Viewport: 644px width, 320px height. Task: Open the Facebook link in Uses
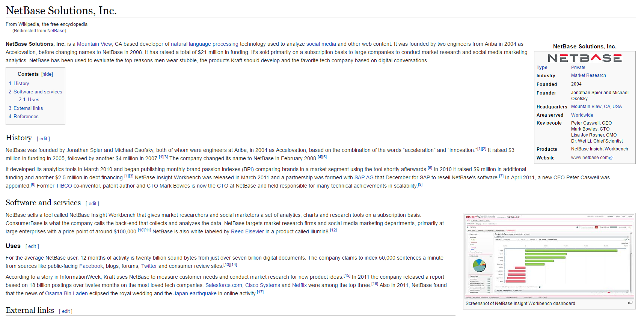pyautogui.click(x=91, y=266)
